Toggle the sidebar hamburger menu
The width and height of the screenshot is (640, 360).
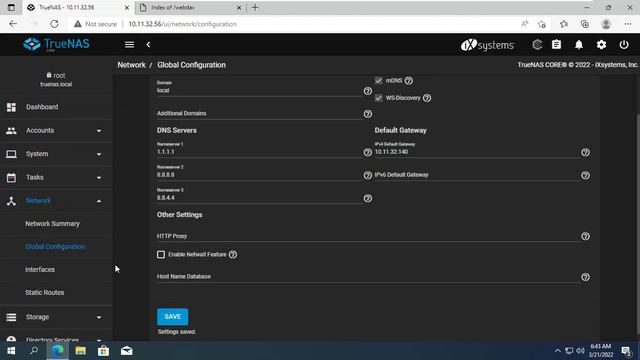129,44
